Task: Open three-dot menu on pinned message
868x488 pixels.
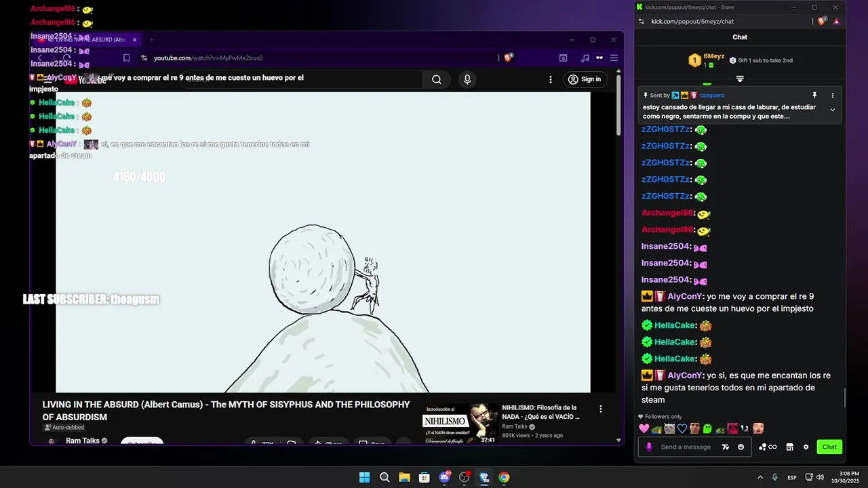Action: pyautogui.click(x=832, y=96)
